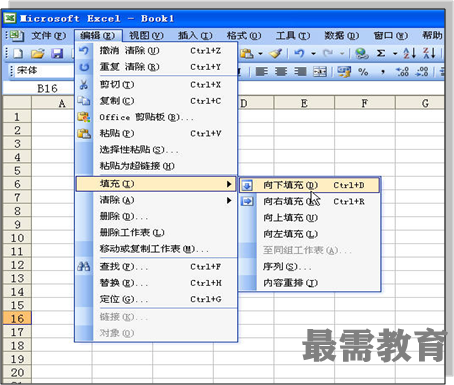
Task: Select 剪切(T) in the Edit menu
Action: (x=156, y=84)
